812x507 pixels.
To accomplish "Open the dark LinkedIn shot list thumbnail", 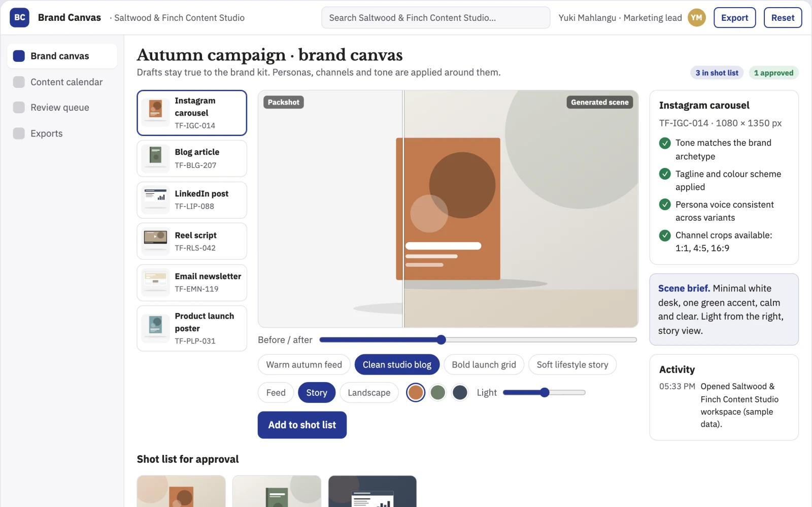I will [x=373, y=491].
